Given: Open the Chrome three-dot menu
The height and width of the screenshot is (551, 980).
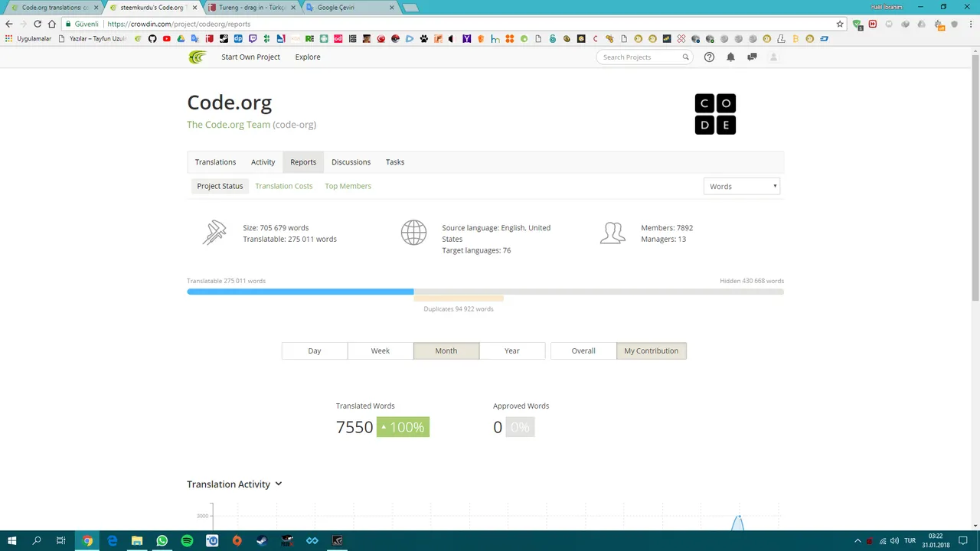Looking at the screenshot, I should (x=971, y=24).
